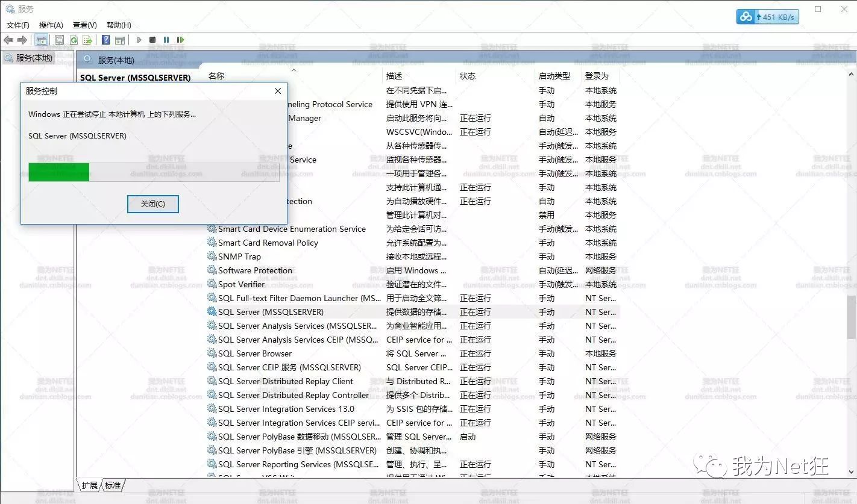
Task: Open the 文件(F) menu
Action: tap(17, 25)
